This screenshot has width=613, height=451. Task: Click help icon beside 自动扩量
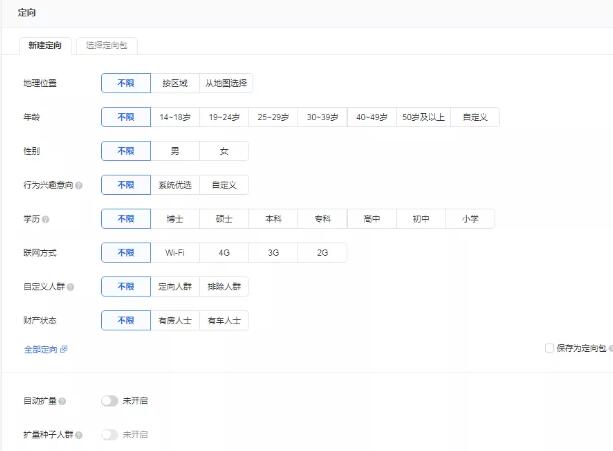[x=62, y=401]
